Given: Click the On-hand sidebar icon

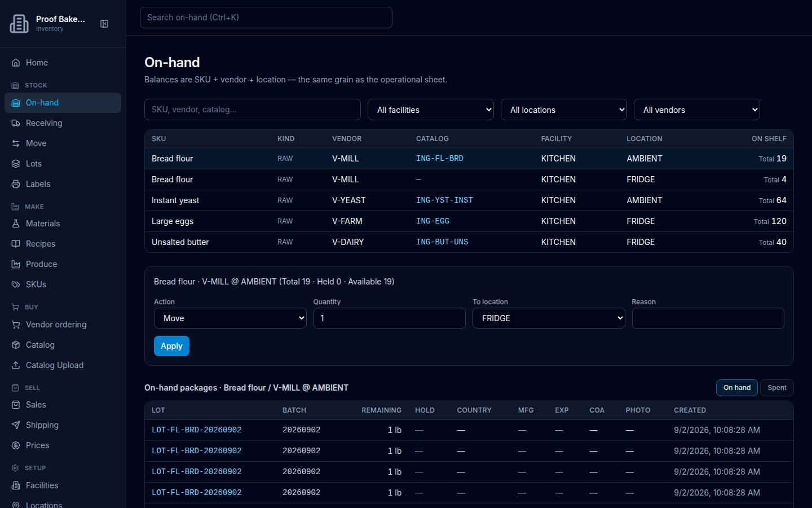Looking at the screenshot, I should tap(16, 103).
